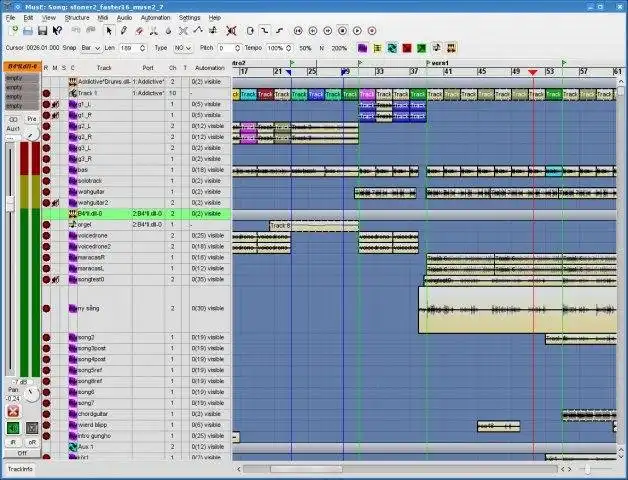Click the red Input track visibility icon
Viewport: 628px width, 480px height.
click(x=407, y=48)
